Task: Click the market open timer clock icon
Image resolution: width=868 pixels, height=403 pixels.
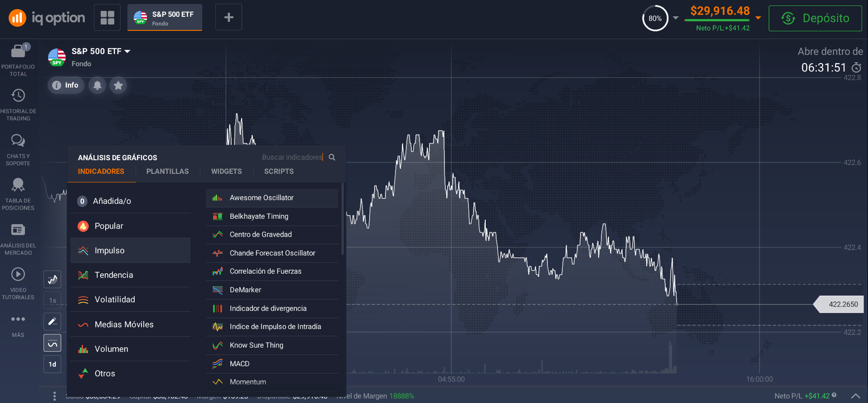Action: (x=856, y=68)
